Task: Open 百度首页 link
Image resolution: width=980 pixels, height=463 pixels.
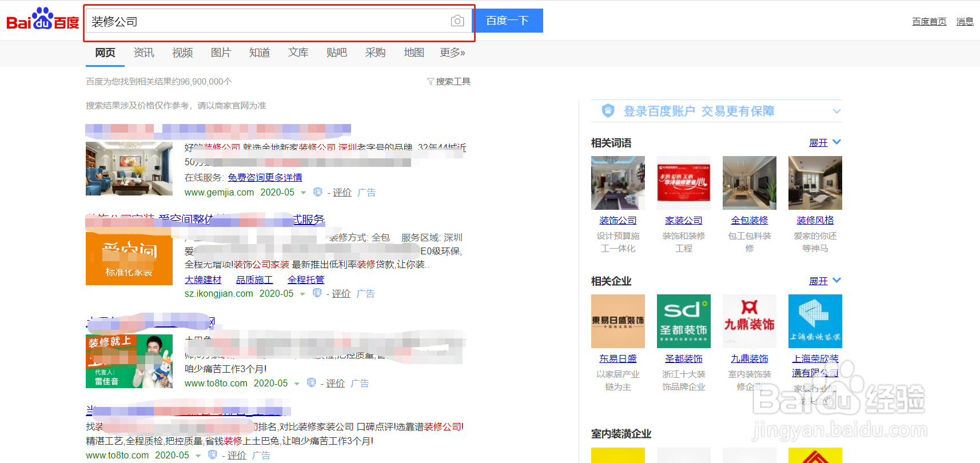Action: point(929,22)
